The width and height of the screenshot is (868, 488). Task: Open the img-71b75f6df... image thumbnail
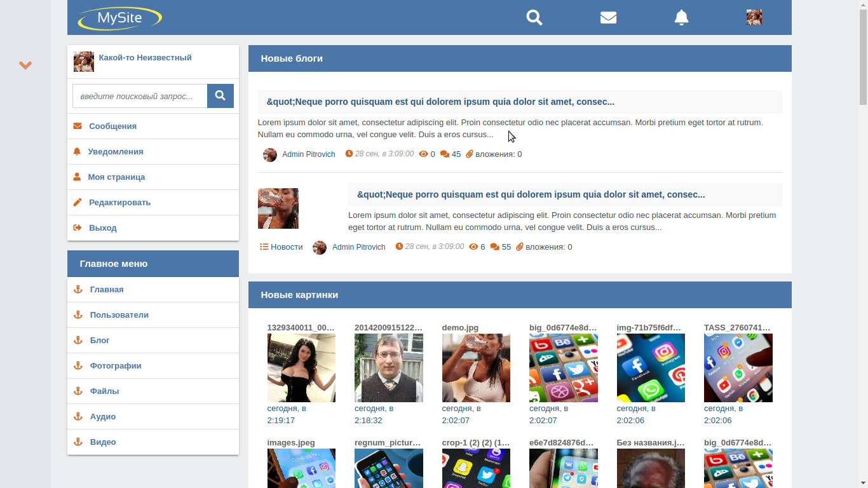[x=651, y=368]
